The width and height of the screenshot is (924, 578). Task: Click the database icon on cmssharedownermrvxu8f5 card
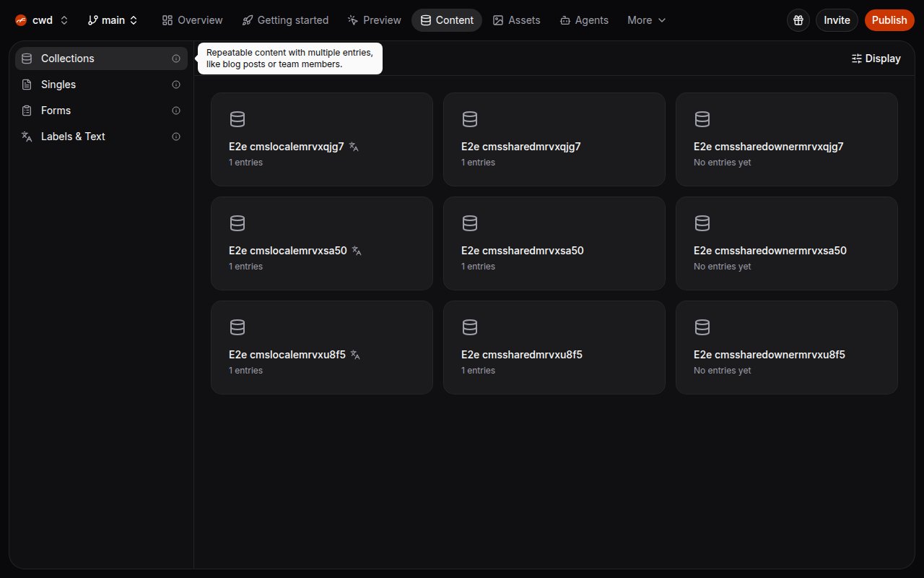click(702, 327)
